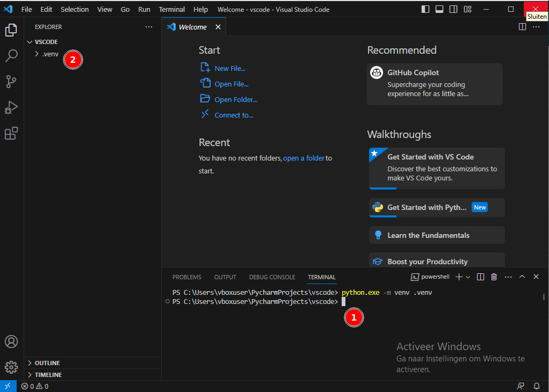Screen dimensions: 549x392
Task: Open the Run and Debug view
Action: [11, 107]
